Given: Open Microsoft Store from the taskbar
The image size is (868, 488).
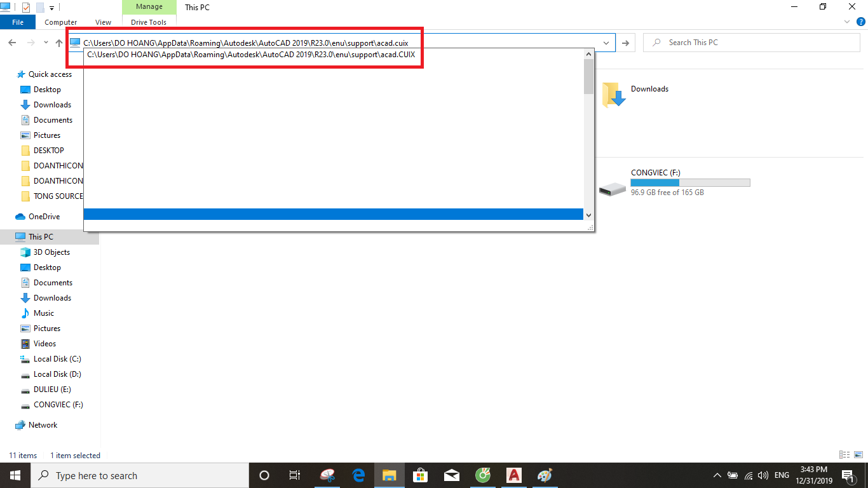Looking at the screenshot, I should coord(420,475).
